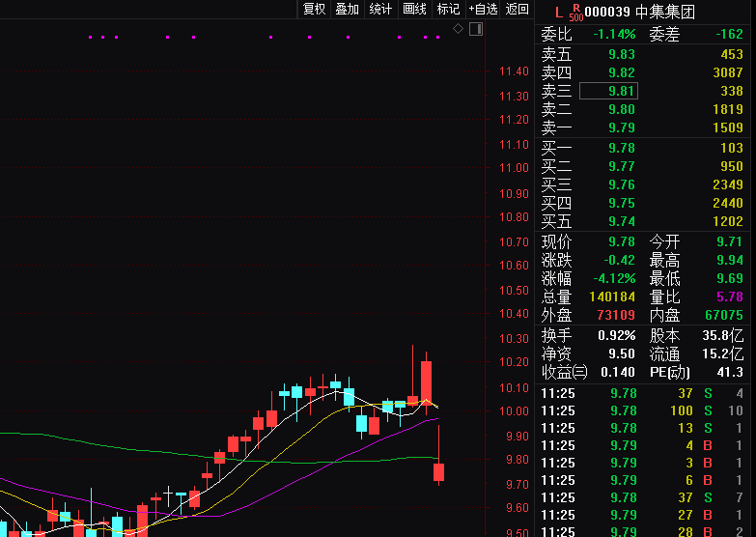Click stock title 000039 中集集团
The image size is (756, 537).
640,12
